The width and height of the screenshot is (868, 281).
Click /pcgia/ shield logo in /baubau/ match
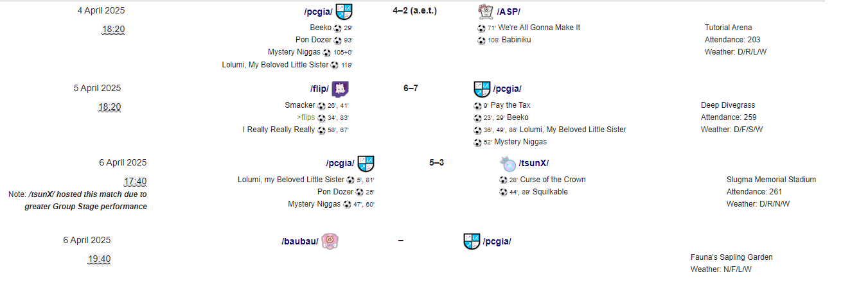[x=472, y=241]
